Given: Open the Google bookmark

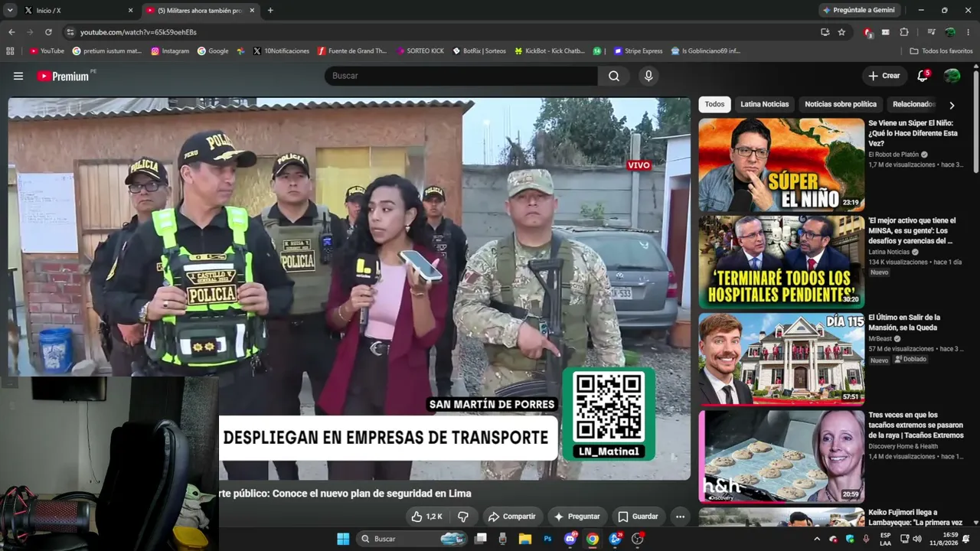Looking at the screenshot, I should [213, 51].
